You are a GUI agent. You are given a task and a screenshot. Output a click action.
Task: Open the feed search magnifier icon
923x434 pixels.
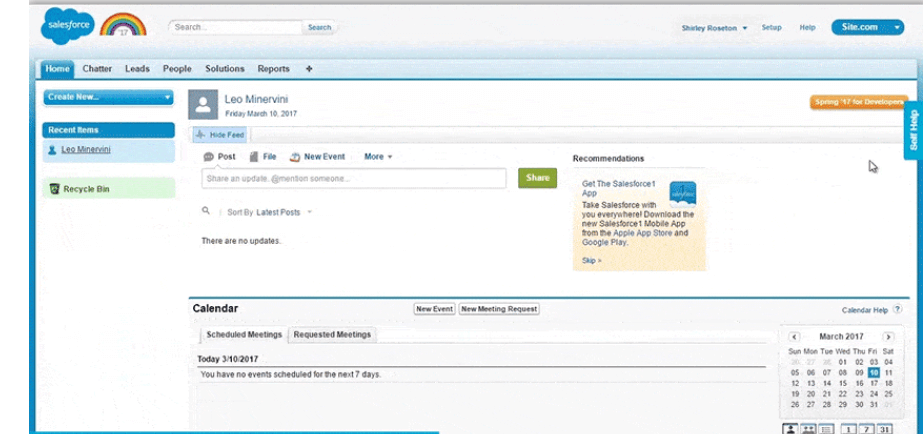[205, 210]
